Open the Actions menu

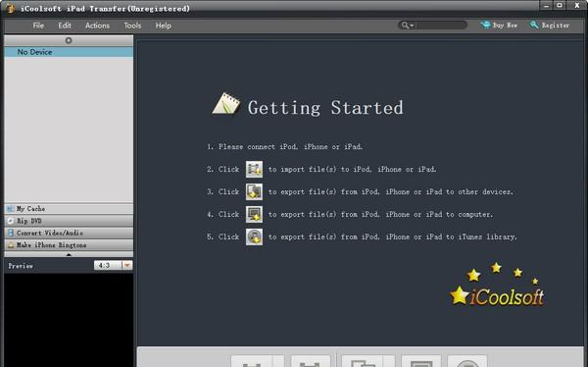click(97, 26)
